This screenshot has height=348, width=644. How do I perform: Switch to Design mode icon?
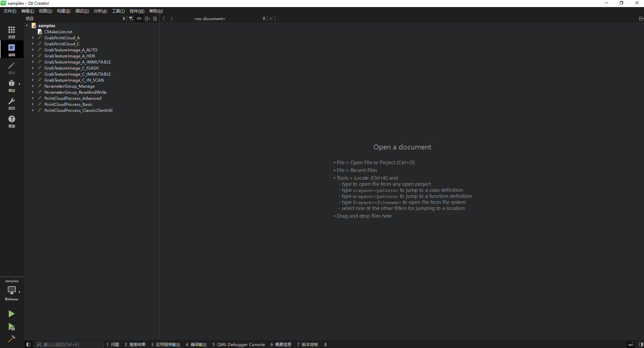point(12,68)
